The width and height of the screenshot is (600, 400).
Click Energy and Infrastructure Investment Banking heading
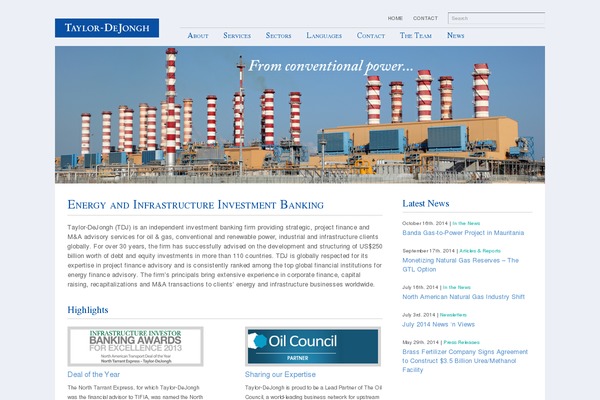196,205
